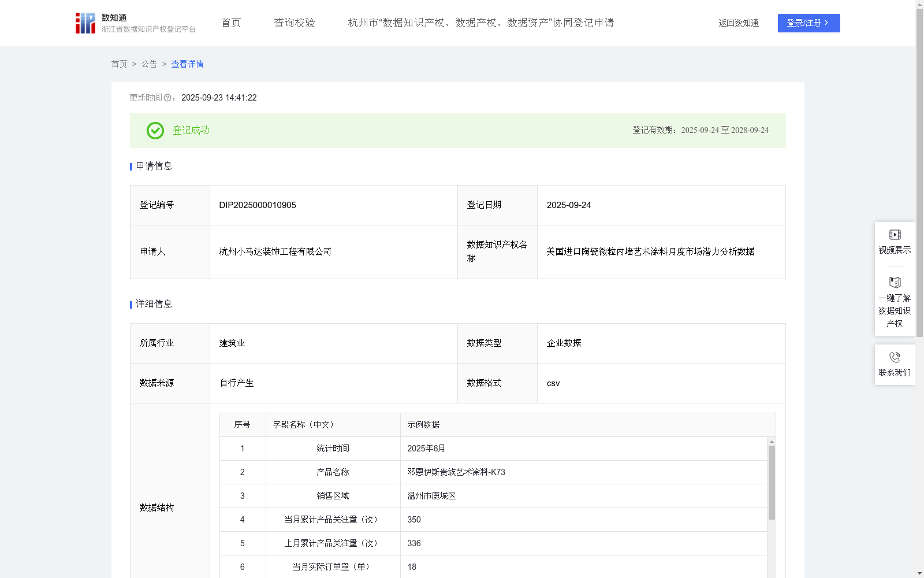
Task: Click the 登录/注册 button
Action: tap(808, 23)
